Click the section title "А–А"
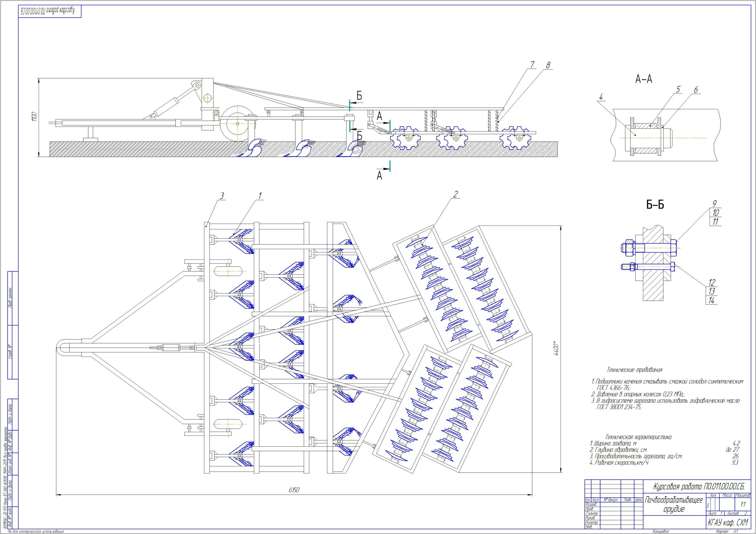 point(644,79)
